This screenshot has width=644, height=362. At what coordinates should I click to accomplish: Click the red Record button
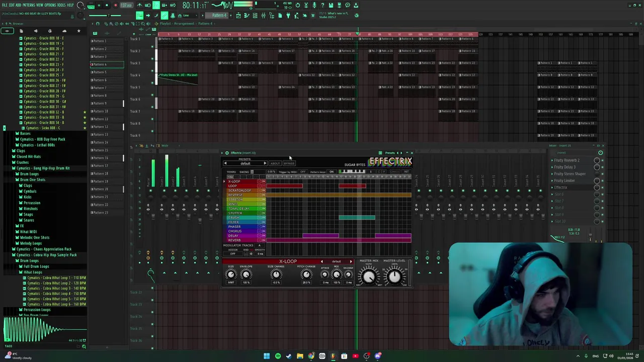115,6
